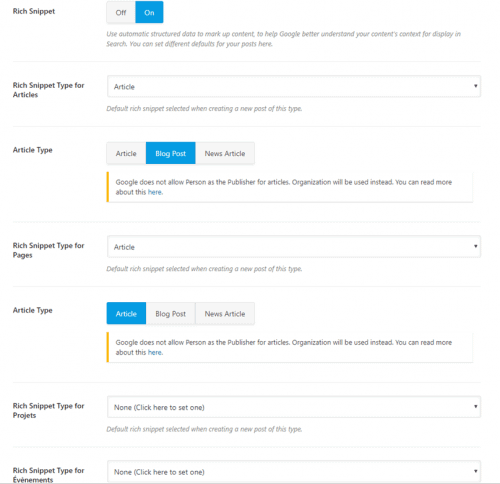Open Rich Snippet Type for Articles dropdown

[294, 86]
